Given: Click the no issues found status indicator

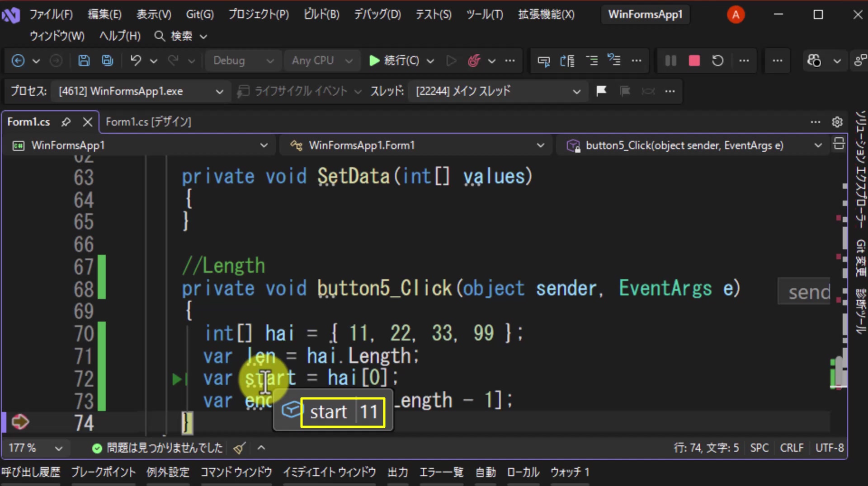Looking at the screenshot, I should pos(157,448).
